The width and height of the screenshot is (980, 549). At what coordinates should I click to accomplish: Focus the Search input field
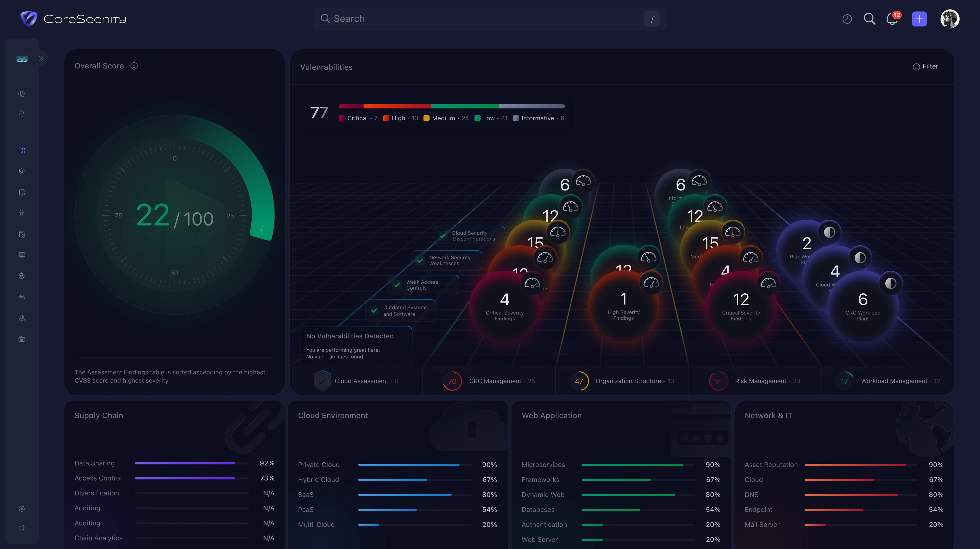490,19
